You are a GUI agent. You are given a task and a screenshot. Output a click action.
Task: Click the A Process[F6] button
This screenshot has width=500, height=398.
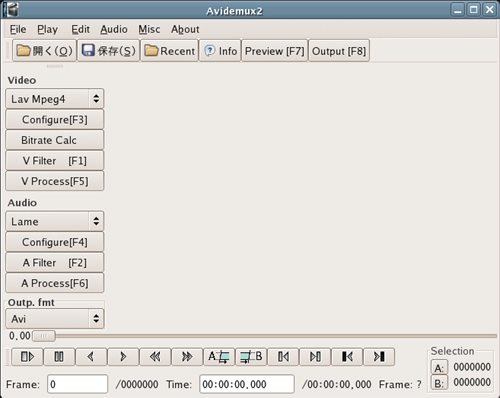tap(55, 283)
